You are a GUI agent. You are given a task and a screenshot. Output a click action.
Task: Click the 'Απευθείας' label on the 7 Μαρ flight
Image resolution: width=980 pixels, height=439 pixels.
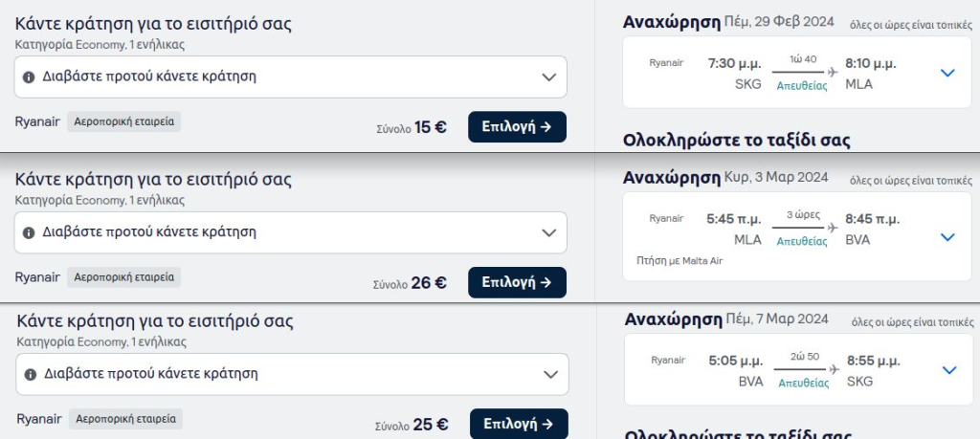point(804,384)
